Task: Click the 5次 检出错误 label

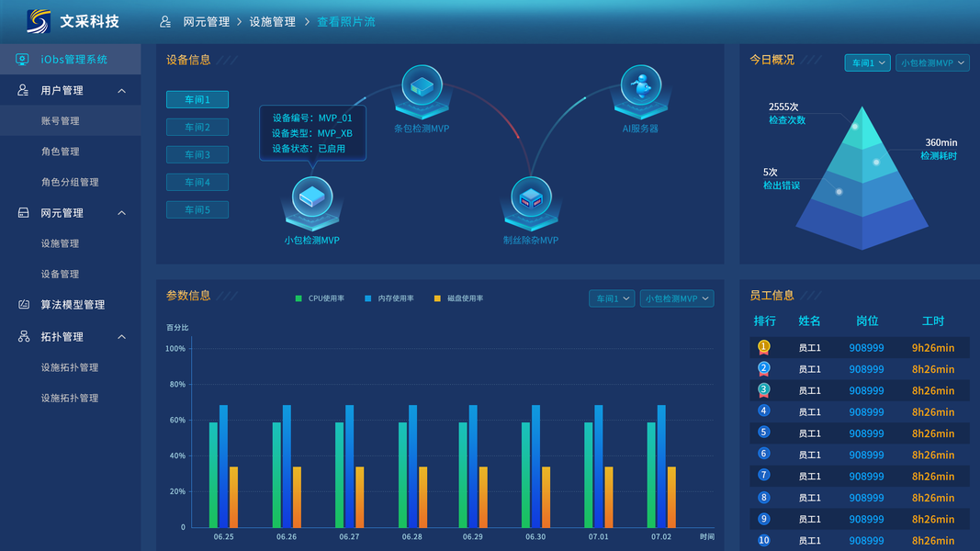Action: coord(782,179)
